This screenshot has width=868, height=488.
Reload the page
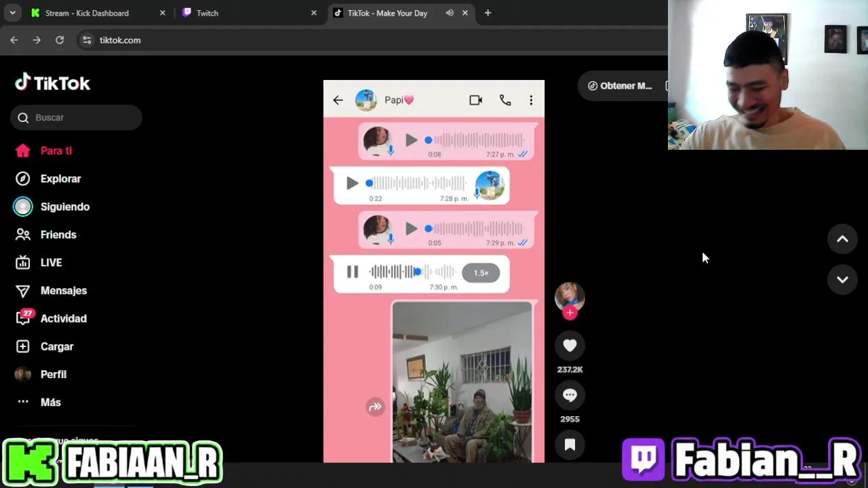click(x=60, y=40)
